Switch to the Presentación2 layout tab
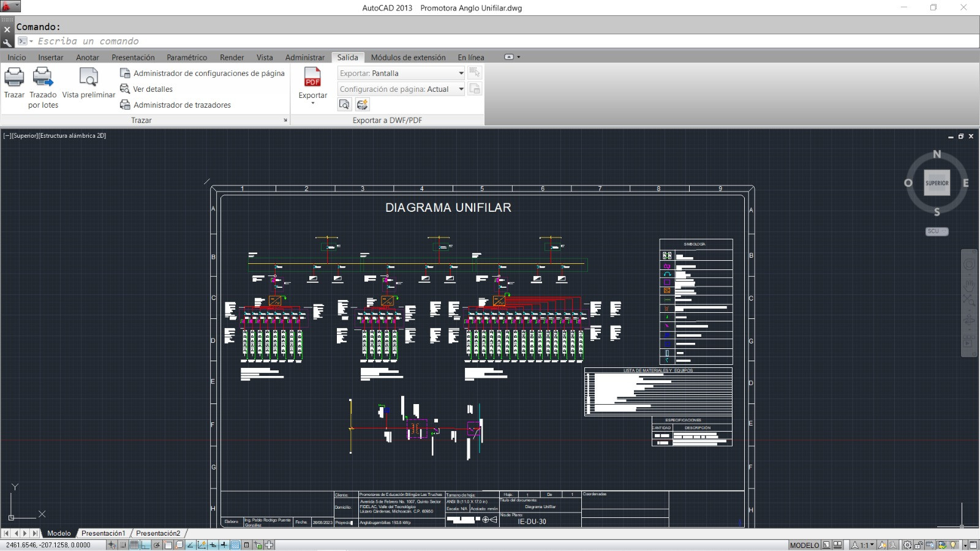The height and width of the screenshot is (551, 980). coord(158,533)
